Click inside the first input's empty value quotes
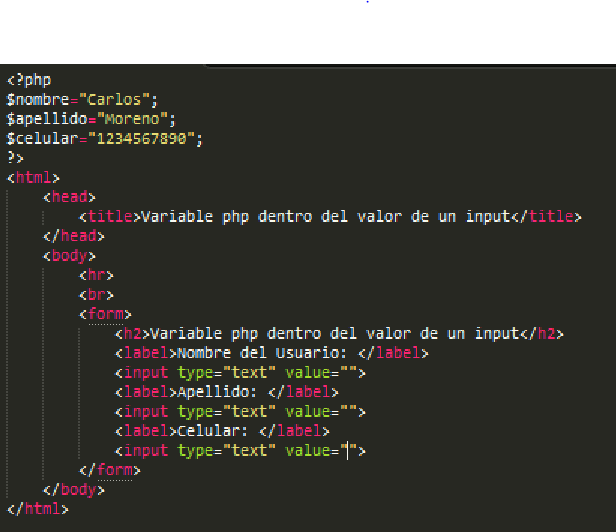 [x=348, y=373]
